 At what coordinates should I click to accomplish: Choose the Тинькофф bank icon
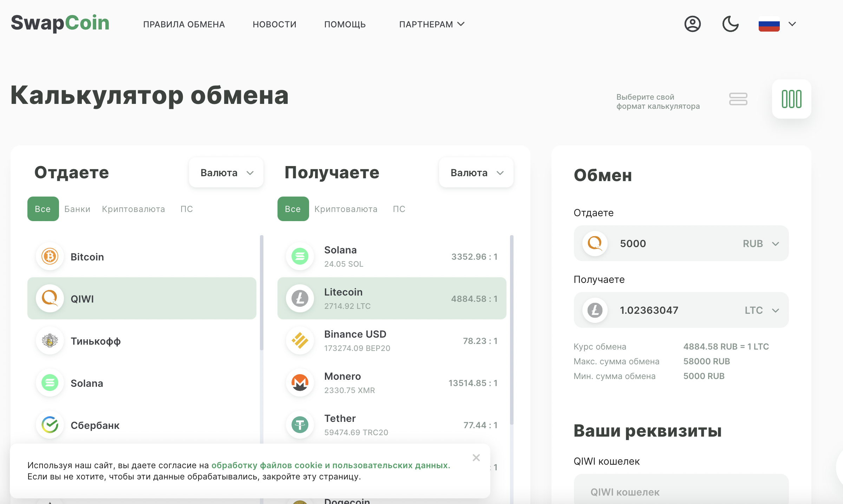click(50, 341)
